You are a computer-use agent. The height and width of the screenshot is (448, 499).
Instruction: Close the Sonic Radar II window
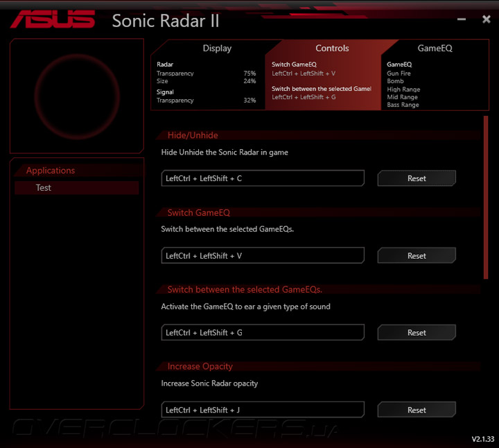pos(487,19)
